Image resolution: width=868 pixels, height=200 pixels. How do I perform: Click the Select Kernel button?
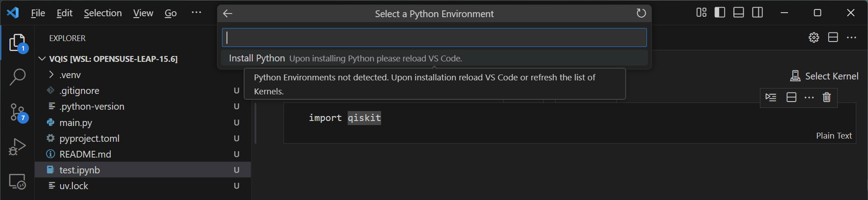[824, 76]
